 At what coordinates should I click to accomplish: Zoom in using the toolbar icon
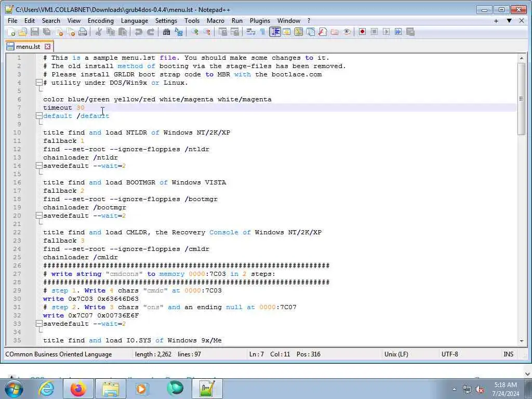tap(195, 32)
